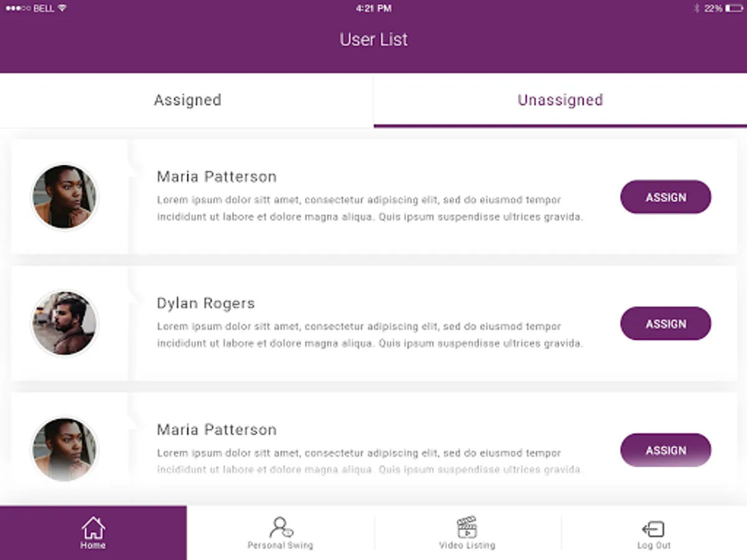Viewport: 747px width, 560px height.
Task: Open the Personal Swing icon
Action: tap(280, 528)
